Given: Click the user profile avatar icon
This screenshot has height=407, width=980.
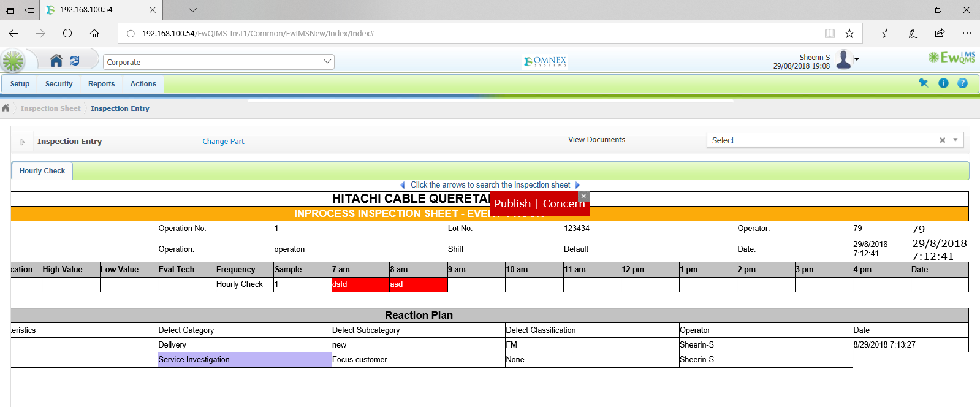Looking at the screenshot, I should click(x=844, y=59).
